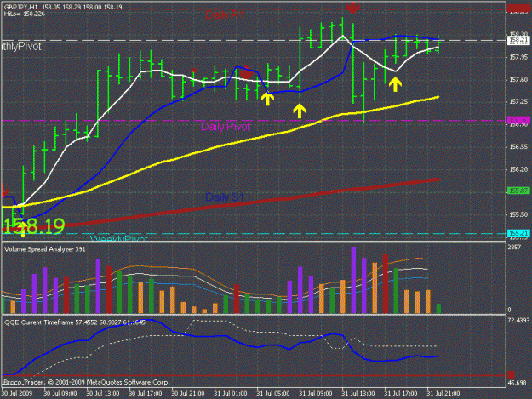
Task: Click the 30 Jul 17:00 time label
Action: coord(146,393)
